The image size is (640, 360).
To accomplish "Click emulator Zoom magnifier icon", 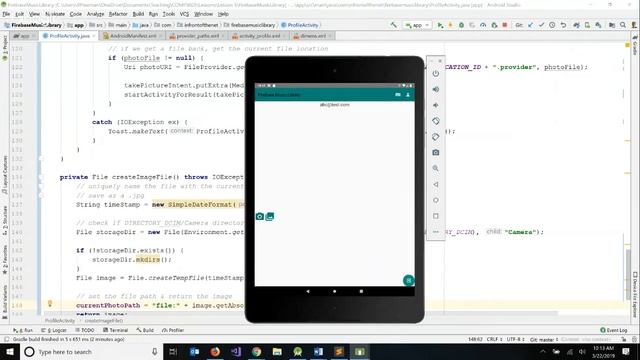I will click(x=436, y=168).
